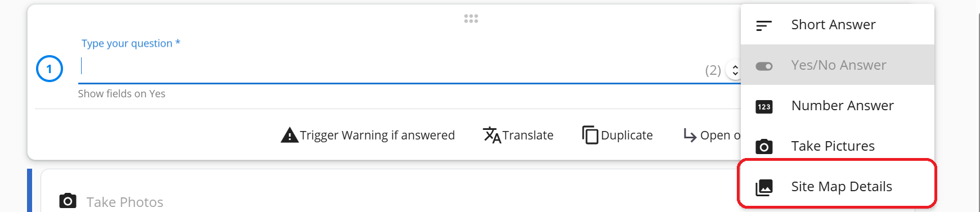Click the Open button with arrow
This screenshot has width=980, height=212.
pos(711,135)
